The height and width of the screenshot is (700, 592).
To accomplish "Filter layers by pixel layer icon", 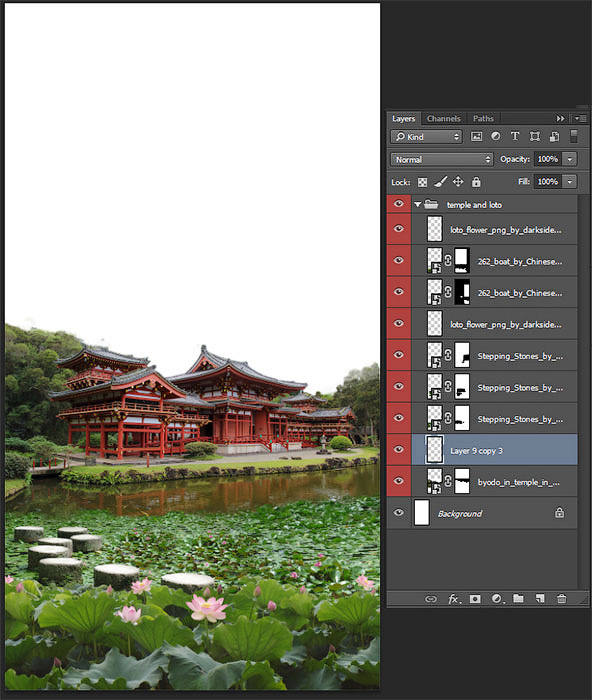I will [x=476, y=137].
